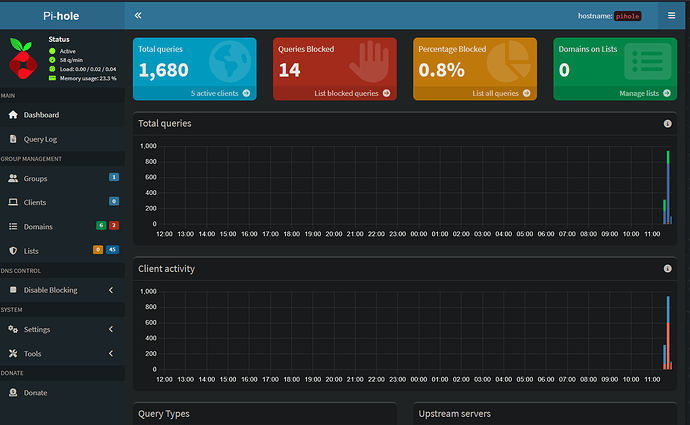
Task: Go to Groups management page
Action: point(62,178)
